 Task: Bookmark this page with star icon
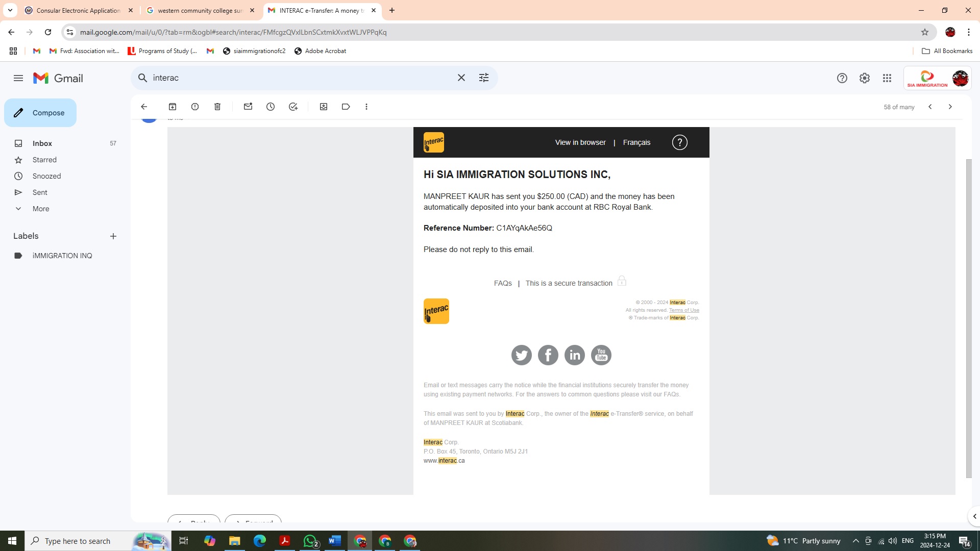click(x=925, y=32)
